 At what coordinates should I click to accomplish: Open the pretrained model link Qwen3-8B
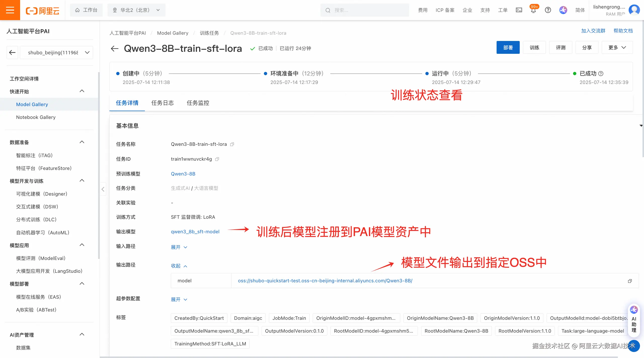pos(183,174)
